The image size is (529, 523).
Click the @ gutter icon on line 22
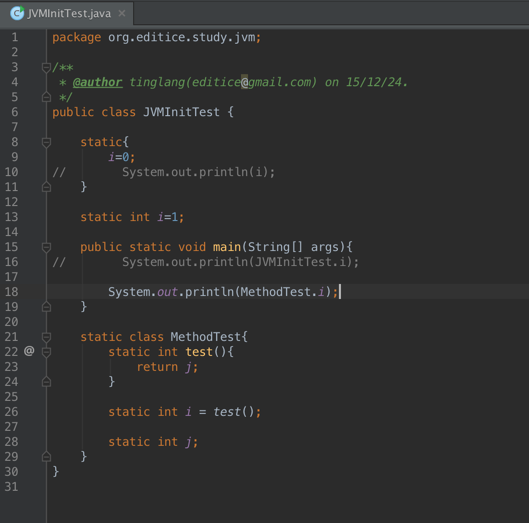click(29, 351)
